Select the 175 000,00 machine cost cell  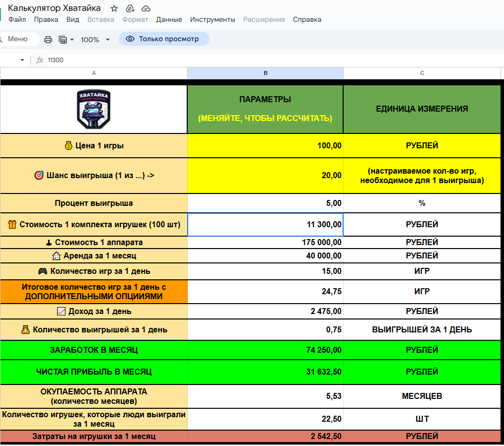265,243
